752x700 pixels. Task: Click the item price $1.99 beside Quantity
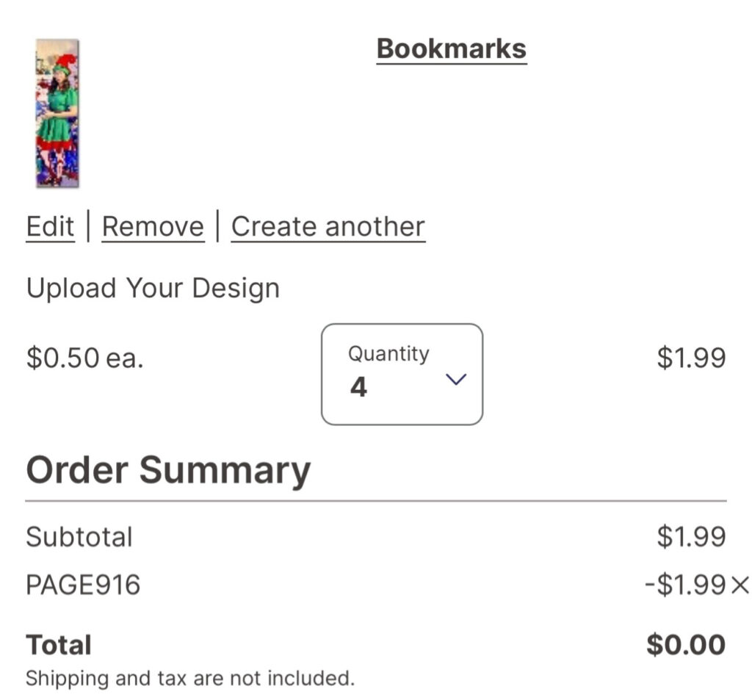click(690, 358)
